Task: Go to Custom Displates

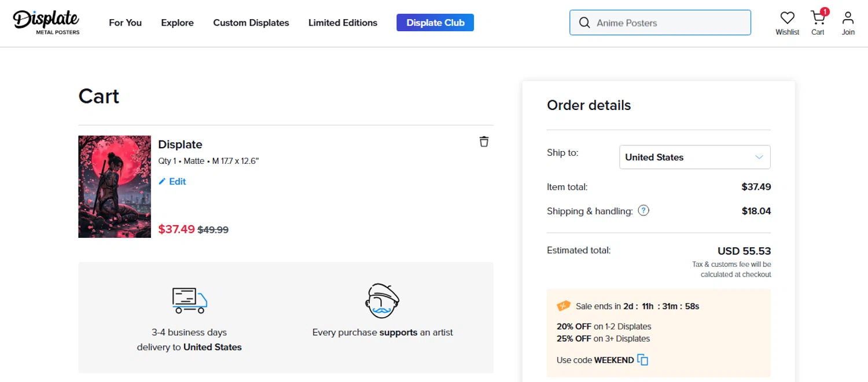Action: coord(251,23)
